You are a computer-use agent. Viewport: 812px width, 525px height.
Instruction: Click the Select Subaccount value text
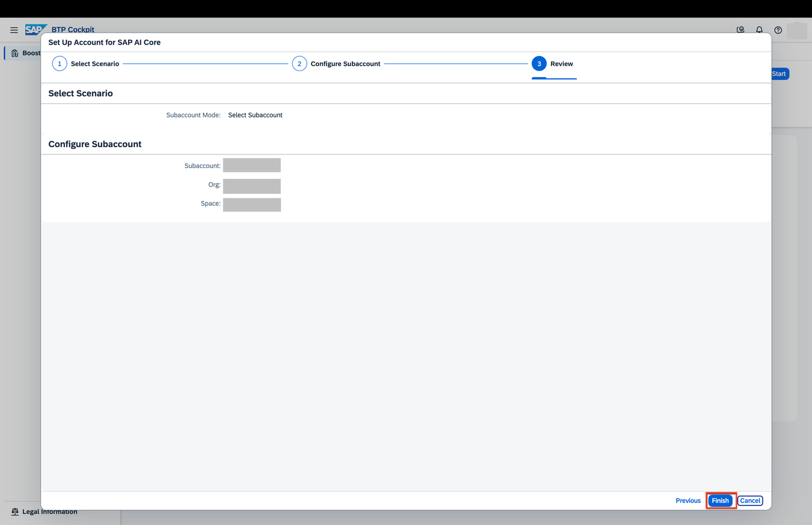255,115
